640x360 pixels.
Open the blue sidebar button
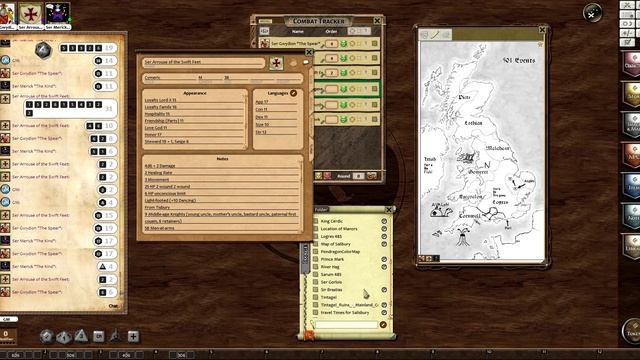coord(631,186)
